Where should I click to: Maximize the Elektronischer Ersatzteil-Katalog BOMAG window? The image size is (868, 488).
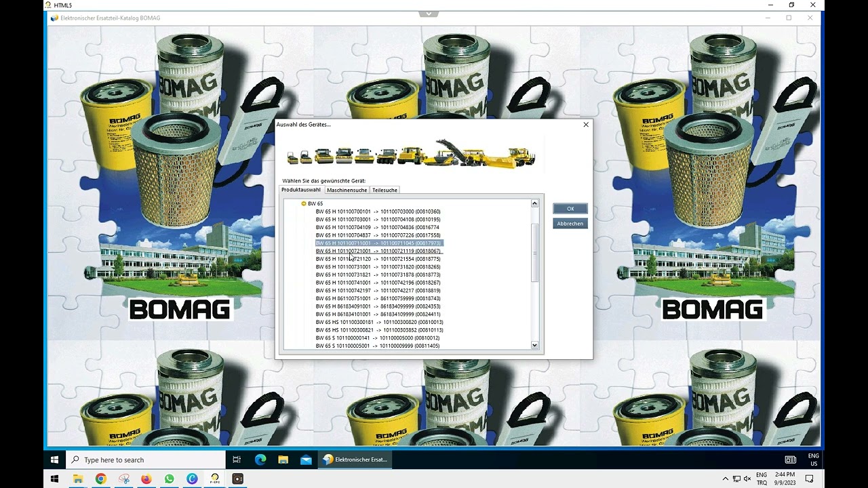(x=789, y=18)
